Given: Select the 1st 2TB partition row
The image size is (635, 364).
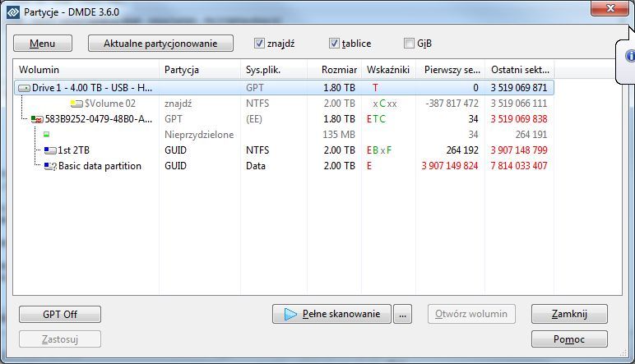Looking at the screenshot, I should click(284, 150).
